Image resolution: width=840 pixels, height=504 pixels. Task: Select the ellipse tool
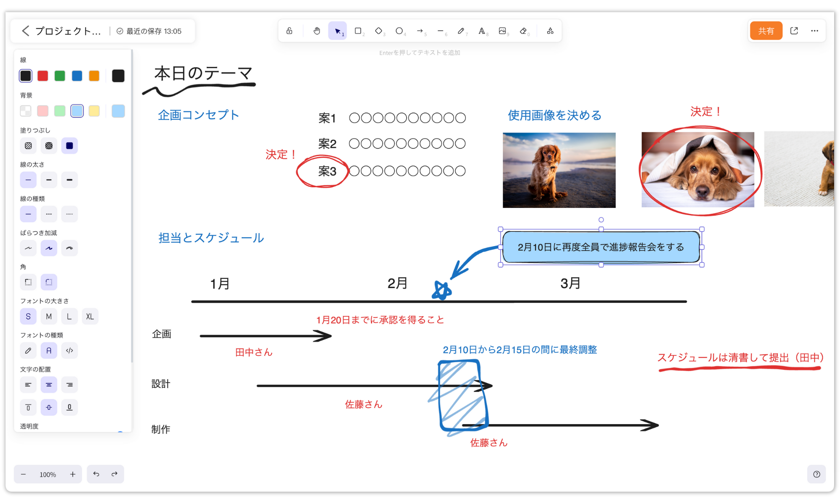(399, 31)
